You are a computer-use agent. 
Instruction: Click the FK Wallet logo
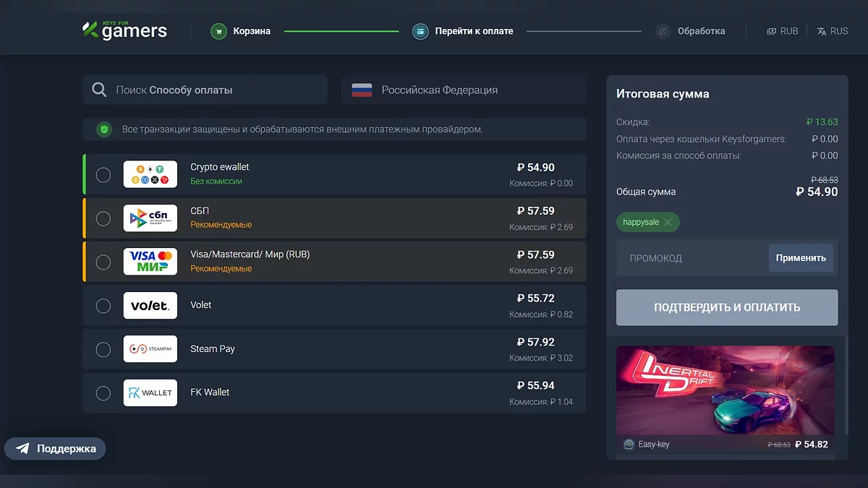[150, 393]
